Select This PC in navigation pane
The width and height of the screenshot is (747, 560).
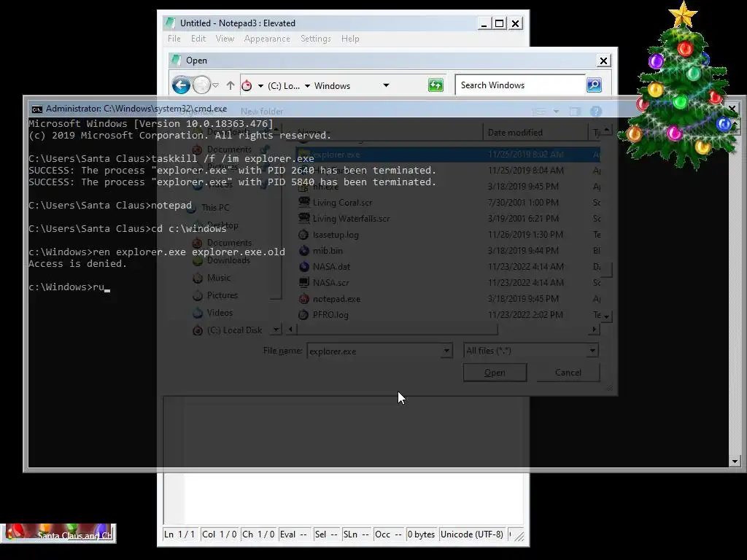(215, 208)
